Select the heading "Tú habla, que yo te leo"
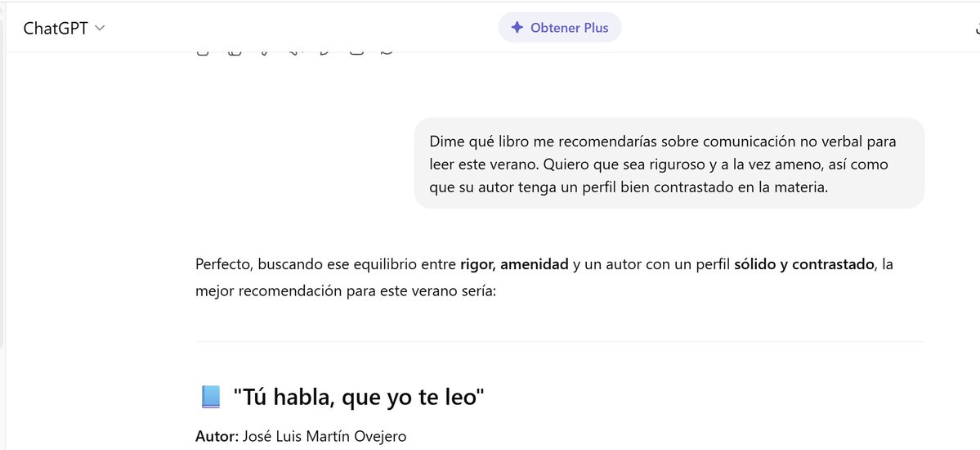The width and height of the screenshot is (980, 450). 359,397
